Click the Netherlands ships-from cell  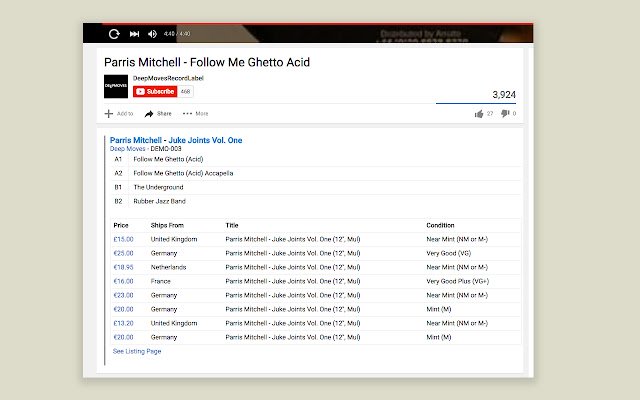coord(168,267)
